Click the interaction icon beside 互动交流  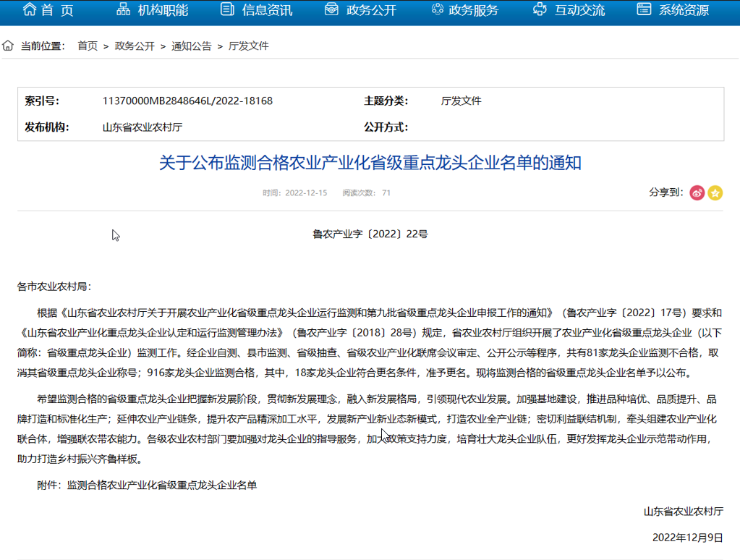(x=540, y=9)
